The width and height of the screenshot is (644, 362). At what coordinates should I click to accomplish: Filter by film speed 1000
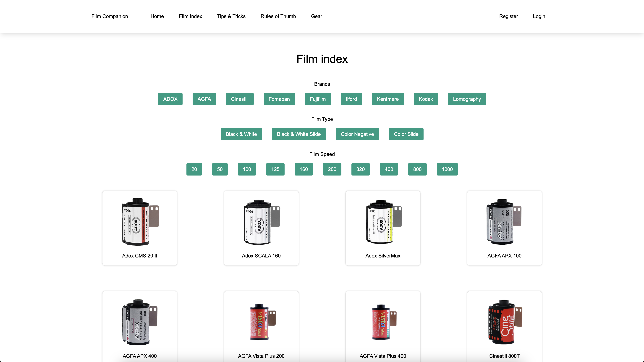point(447,169)
